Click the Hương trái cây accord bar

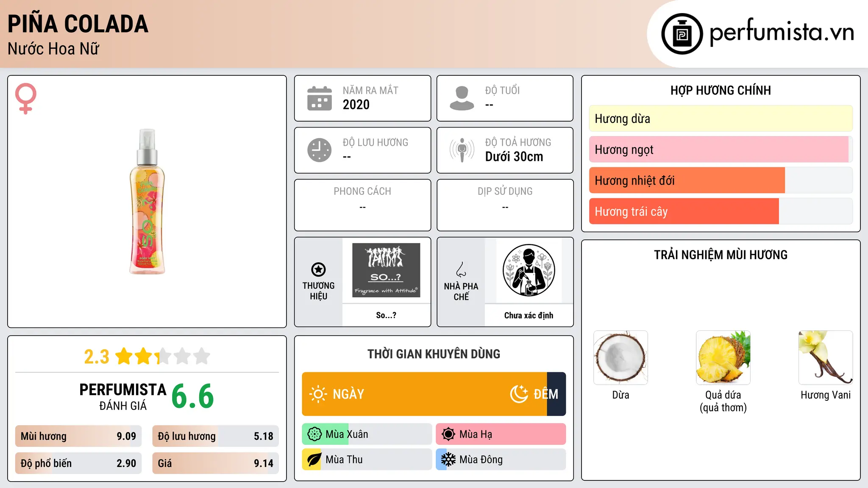click(721, 211)
